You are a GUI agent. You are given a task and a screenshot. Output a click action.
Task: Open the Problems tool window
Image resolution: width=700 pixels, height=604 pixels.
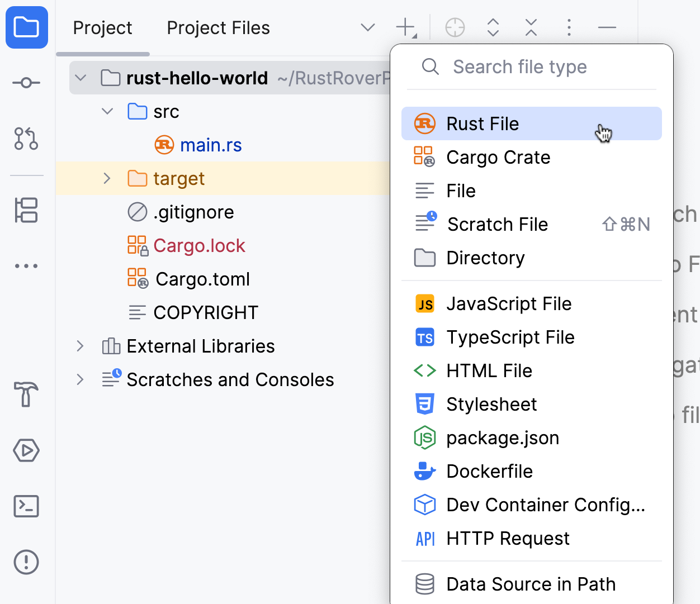(x=26, y=562)
